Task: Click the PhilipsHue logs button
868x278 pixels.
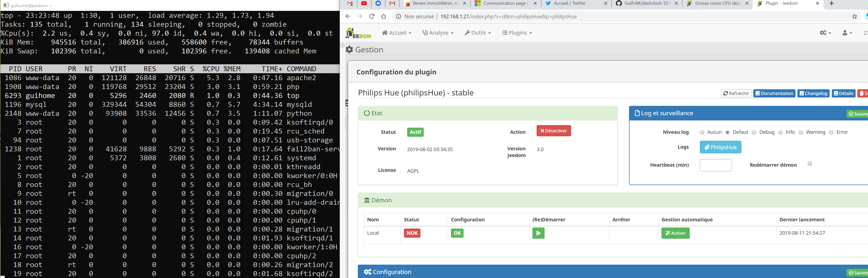Action: click(720, 146)
